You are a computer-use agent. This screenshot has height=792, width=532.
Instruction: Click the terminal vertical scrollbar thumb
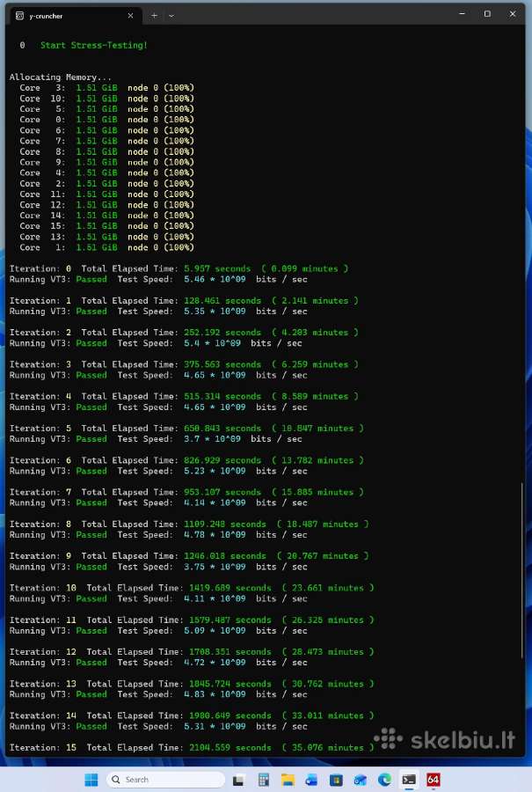(x=522, y=570)
